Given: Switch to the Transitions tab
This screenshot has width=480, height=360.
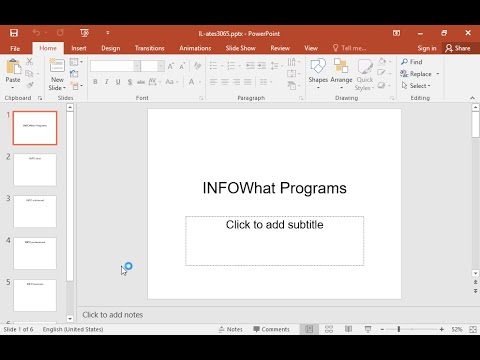Looking at the screenshot, I should (150, 48).
